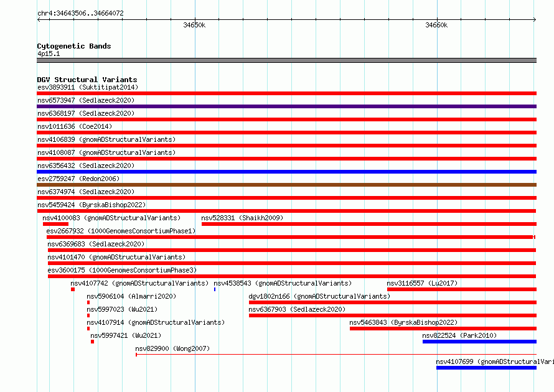Screen dimensions: 554x392
Task: Click nsv4108087 (gnomADStructuralVariants) label
Action: pos(106,152)
